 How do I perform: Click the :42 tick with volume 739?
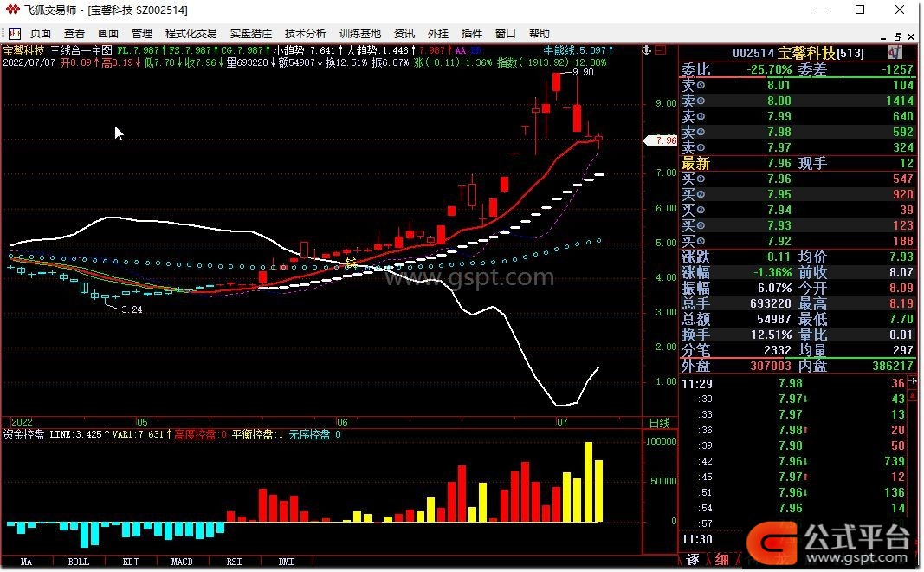[792, 462]
